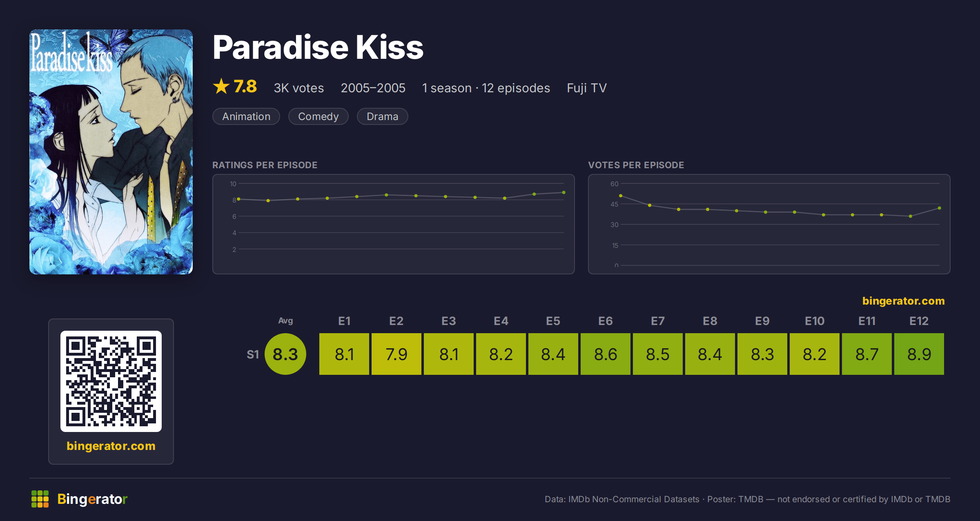Image resolution: width=980 pixels, height=521 pixels.
Task: Open the Paradise Kiss poster thumbnail
Action: coord(111,152)
